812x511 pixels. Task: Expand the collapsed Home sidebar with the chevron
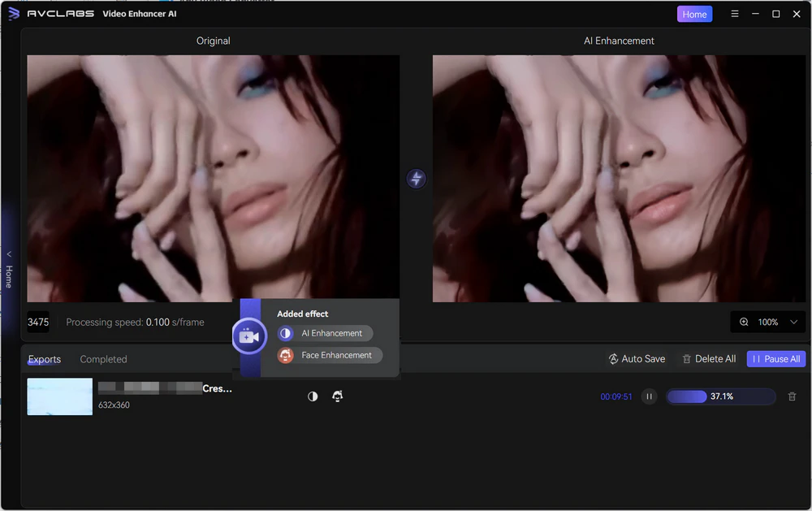point(7,253)
